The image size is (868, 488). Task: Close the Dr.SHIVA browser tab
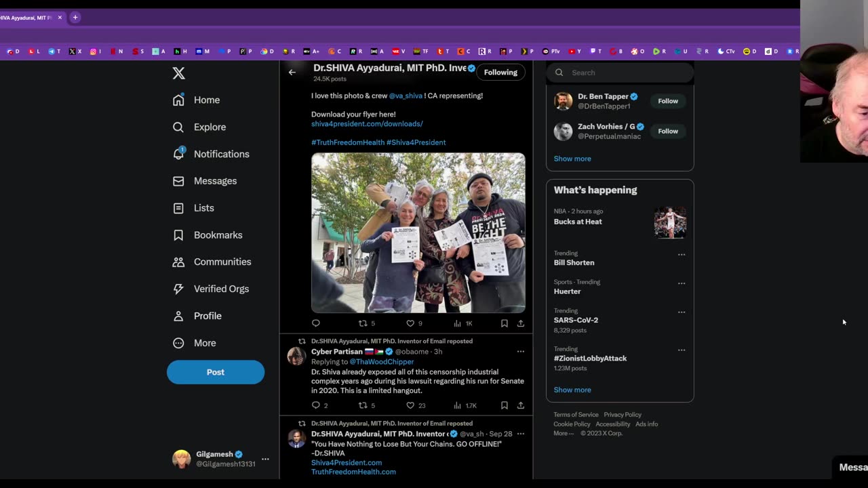60,18
